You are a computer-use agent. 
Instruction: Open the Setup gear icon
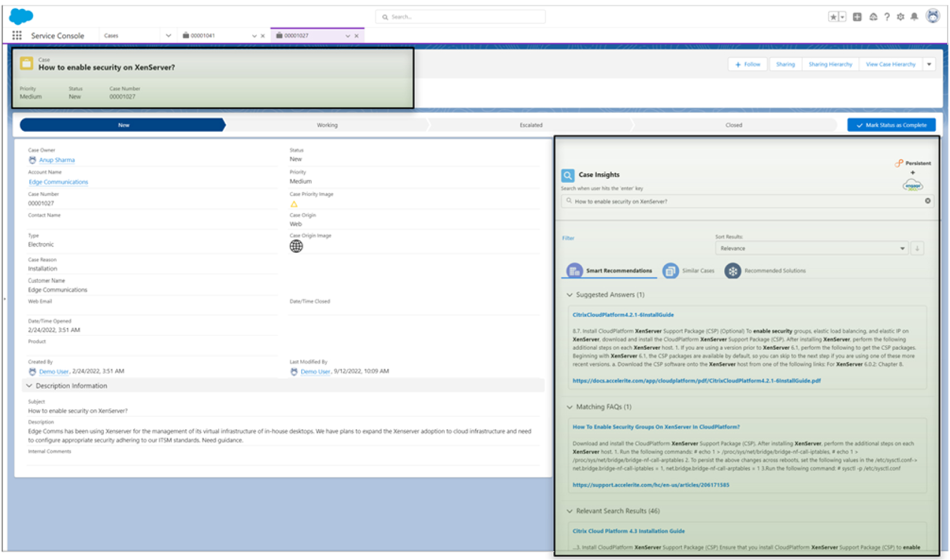tap(901, 17)
